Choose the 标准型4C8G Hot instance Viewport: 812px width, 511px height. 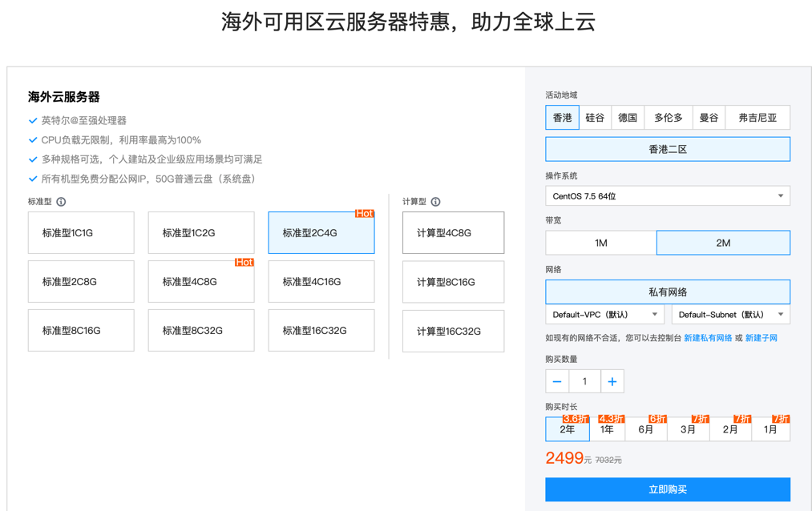coord(201,282)
